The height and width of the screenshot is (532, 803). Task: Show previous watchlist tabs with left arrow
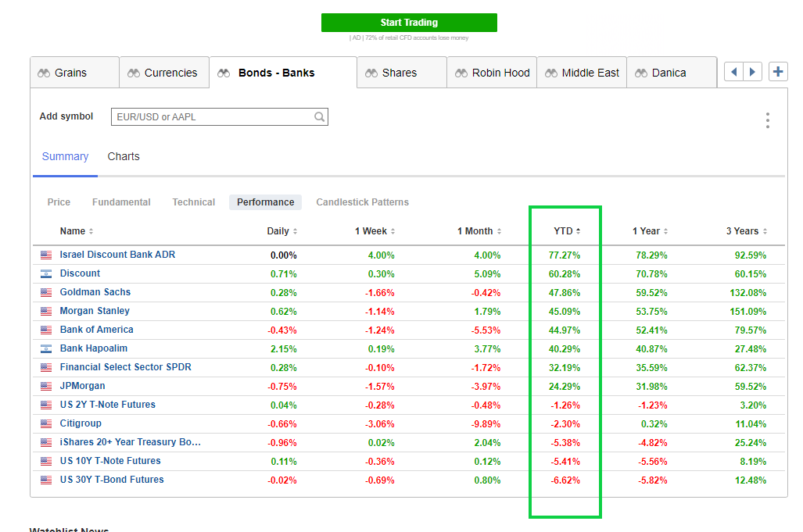(x=734, y=72)
